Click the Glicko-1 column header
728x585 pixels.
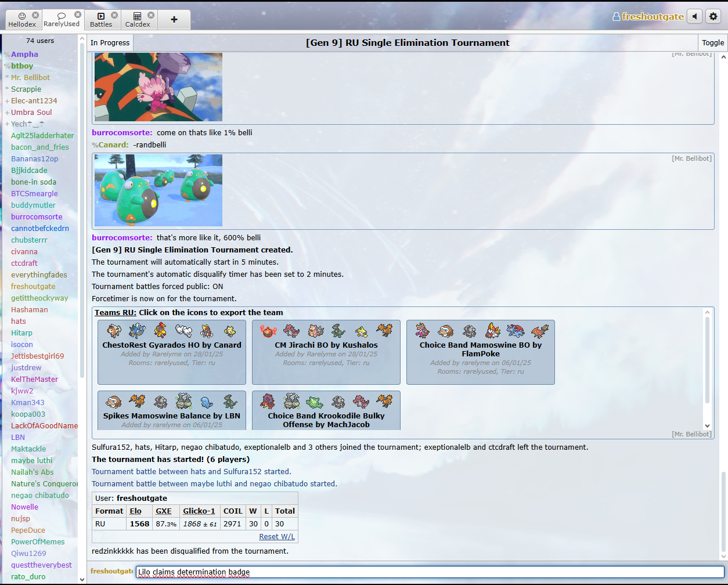pyautogui.click(x=199, y=511)
